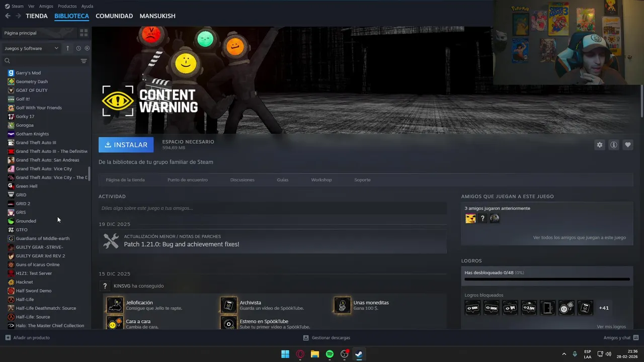Open the Workshop link
Image resolution: width=644 pixels, height=362 pixels.
(x=321, y=180)
